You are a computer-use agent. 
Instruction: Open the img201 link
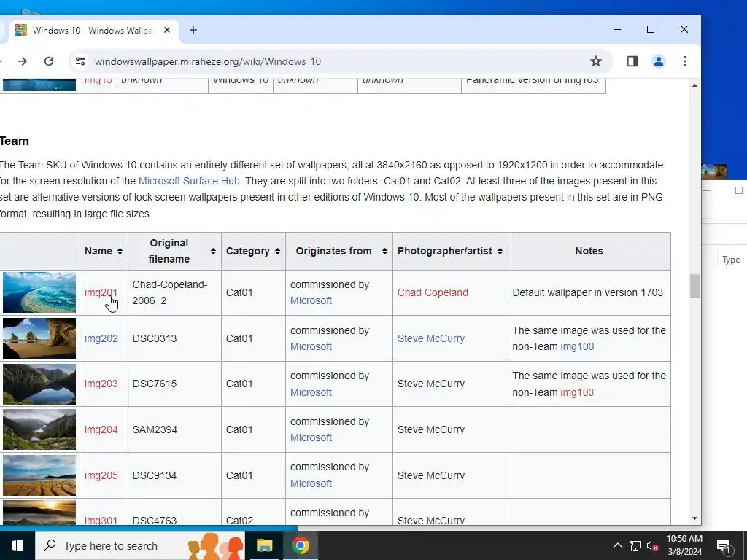tap(101, 292)
